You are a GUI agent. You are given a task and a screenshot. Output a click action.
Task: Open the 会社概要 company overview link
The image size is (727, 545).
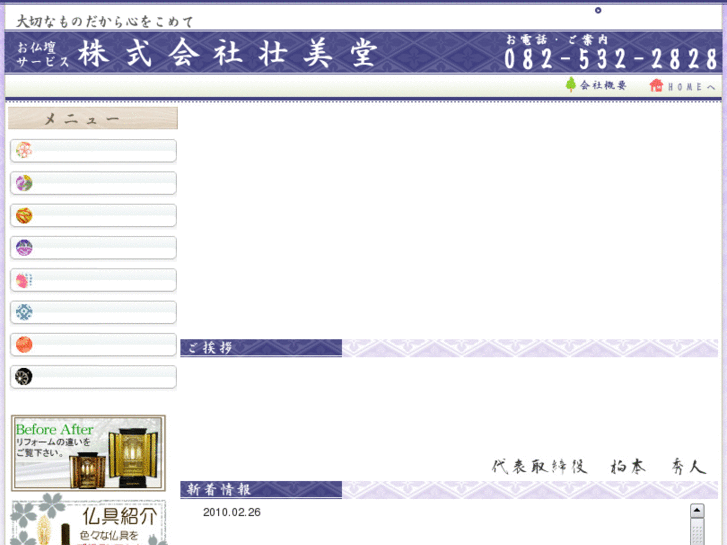(x=603, y=85)
